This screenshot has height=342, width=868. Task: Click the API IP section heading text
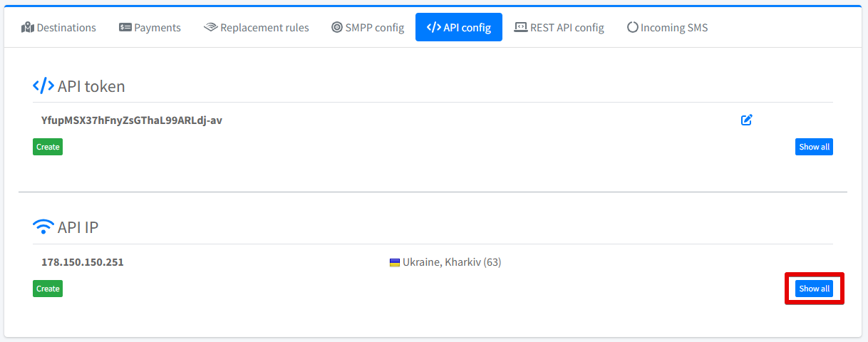[78, 227]
